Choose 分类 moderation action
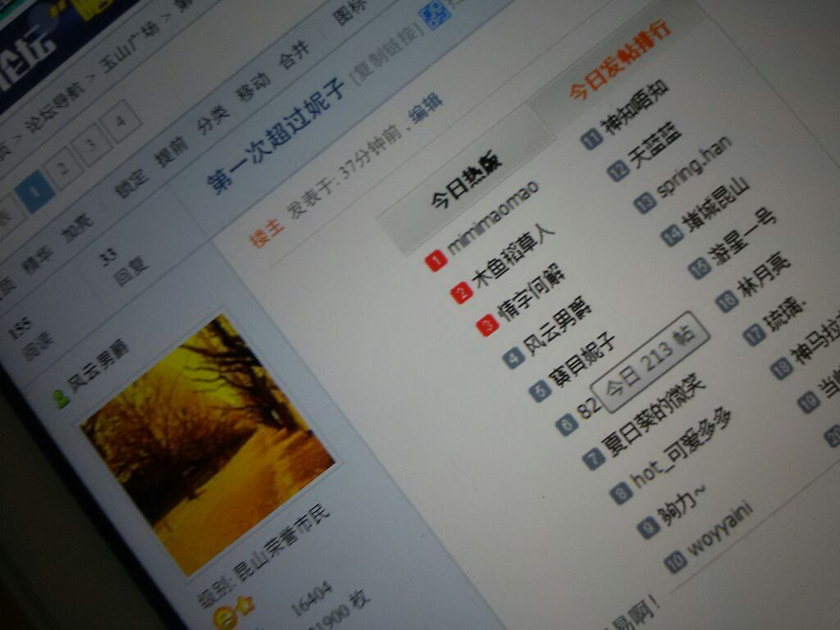This screenshot has width=840, height=630. click(212, 120)
